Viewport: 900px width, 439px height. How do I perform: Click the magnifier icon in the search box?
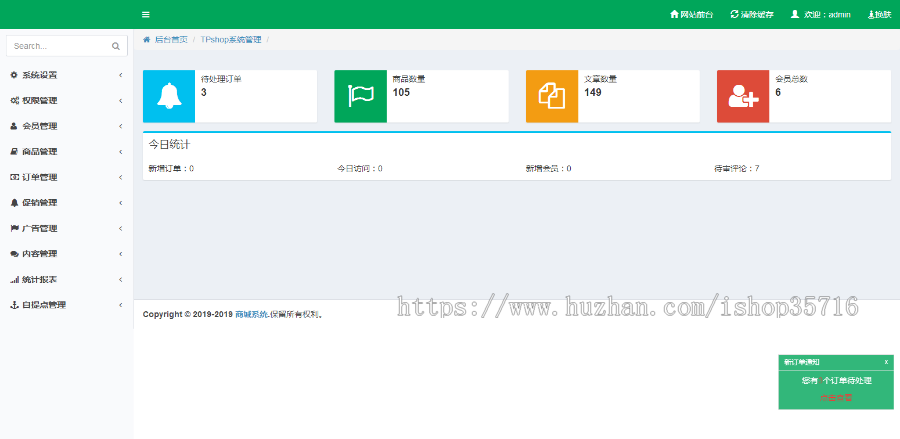click(x=116, y=46)
